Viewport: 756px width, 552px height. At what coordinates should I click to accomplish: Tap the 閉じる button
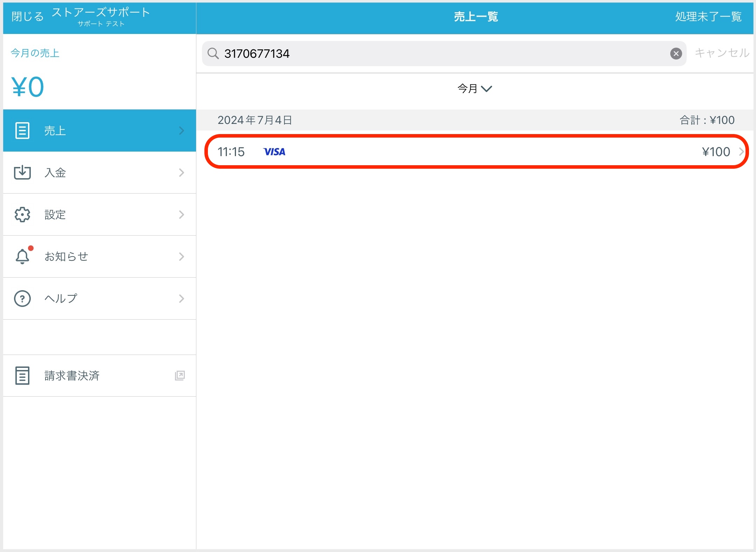(x=28, y=16)
